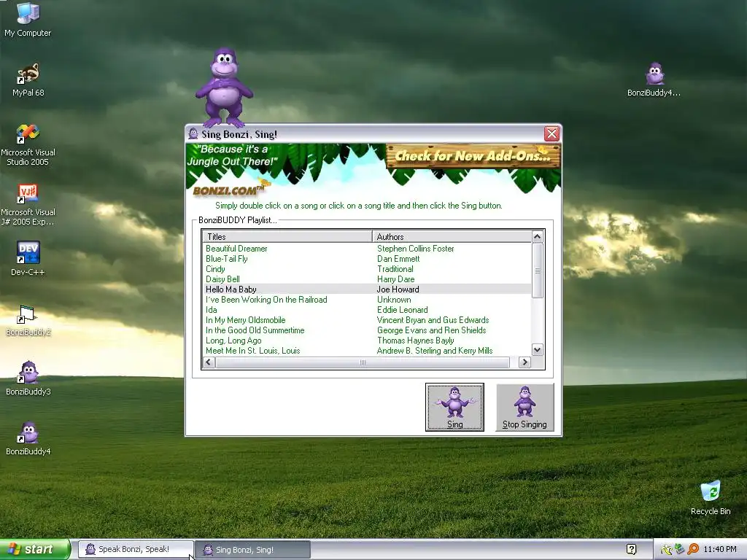Select the song Hello Ma Baby
The height and width of the screenshot is (560, 747).
point(231,289)
